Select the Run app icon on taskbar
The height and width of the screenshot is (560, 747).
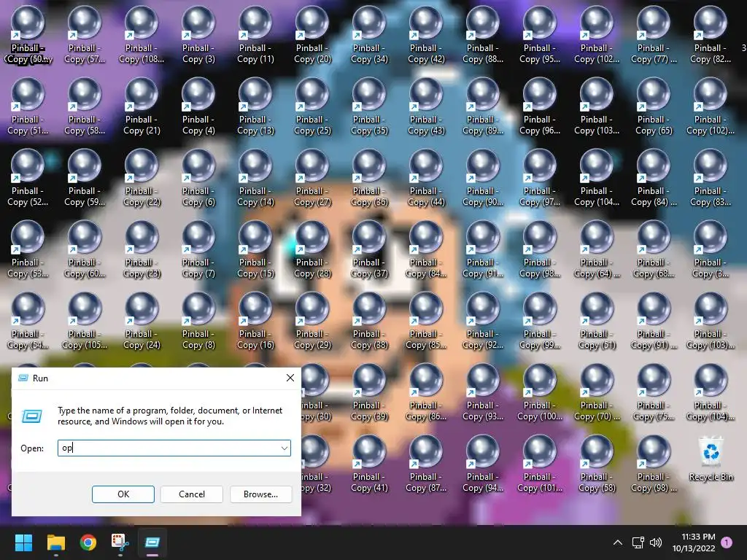152,542
